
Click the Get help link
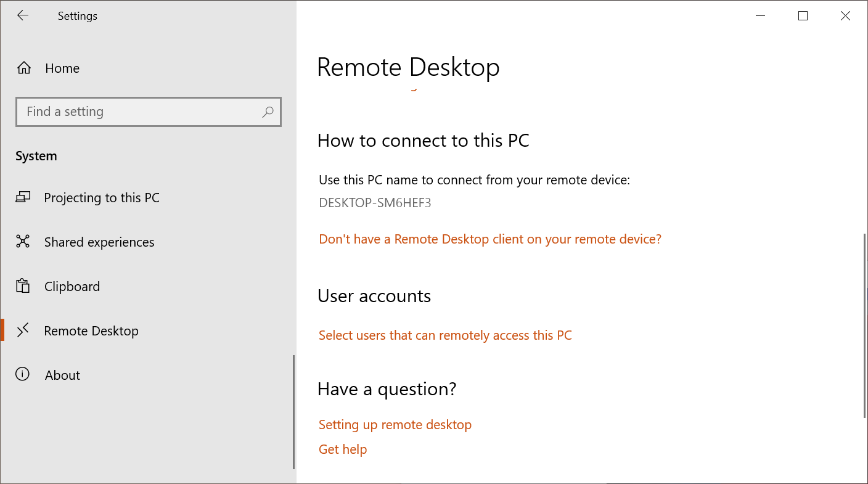pos(343,449)
